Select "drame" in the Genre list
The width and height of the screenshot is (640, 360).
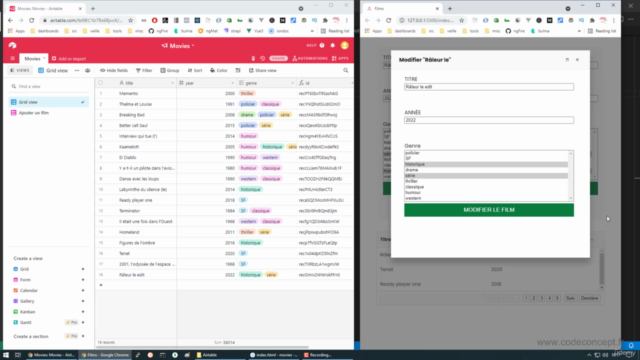486,170
